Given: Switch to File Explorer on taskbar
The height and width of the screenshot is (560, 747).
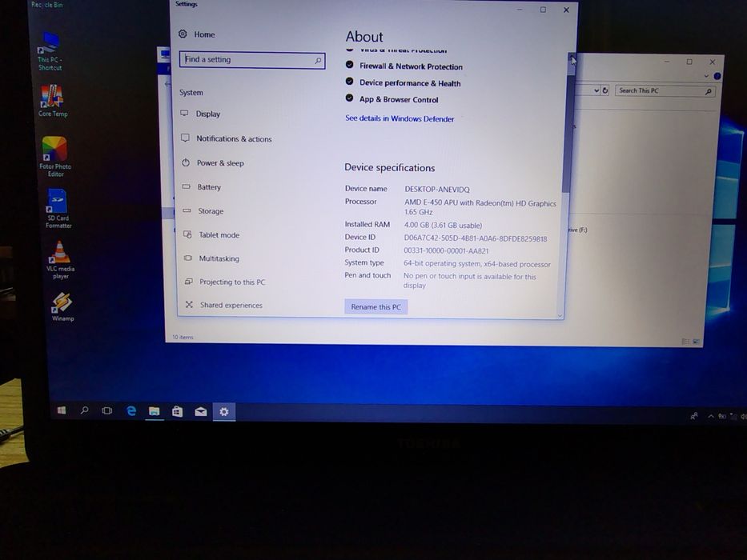Looking at the screenshot, I should coord(154,411).
